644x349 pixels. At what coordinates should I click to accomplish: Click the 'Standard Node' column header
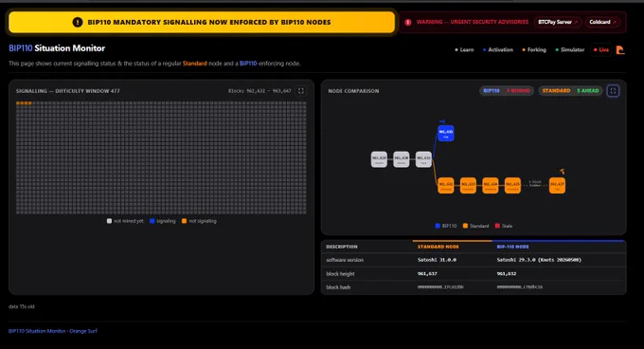click(438, 247)
